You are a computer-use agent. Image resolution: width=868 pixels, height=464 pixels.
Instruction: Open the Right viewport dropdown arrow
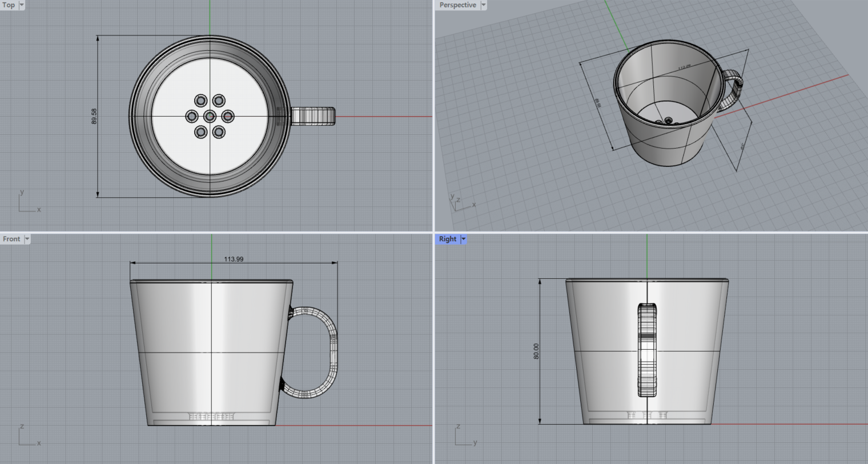(x=464, y=239)
